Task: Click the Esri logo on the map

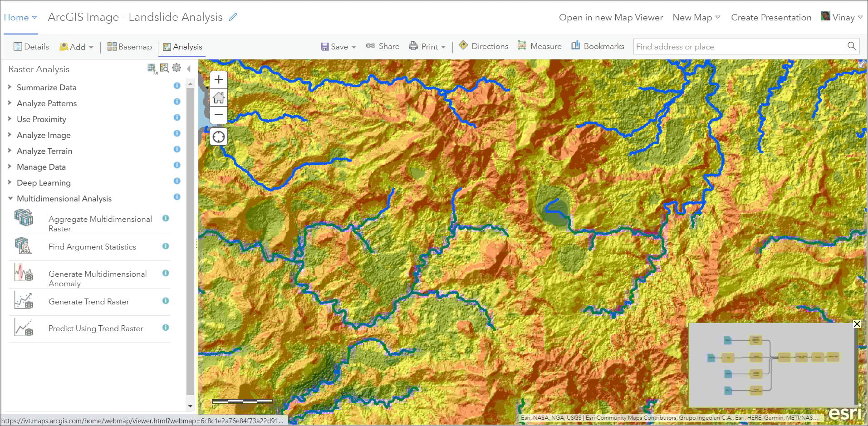Action: [x=845, y=412]
